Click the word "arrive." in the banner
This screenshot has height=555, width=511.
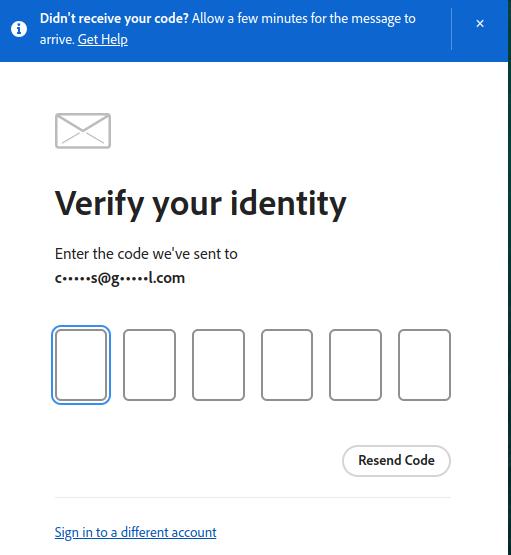57,39
